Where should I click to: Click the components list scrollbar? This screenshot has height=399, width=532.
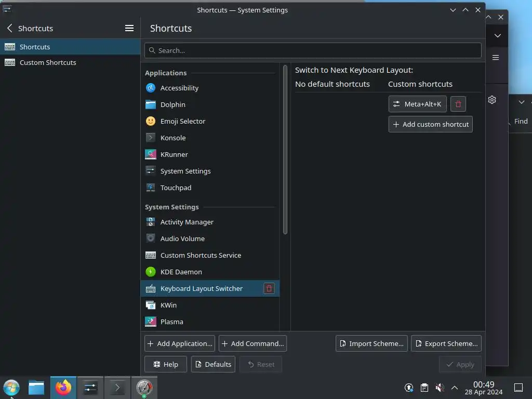(x=285, y=150)
